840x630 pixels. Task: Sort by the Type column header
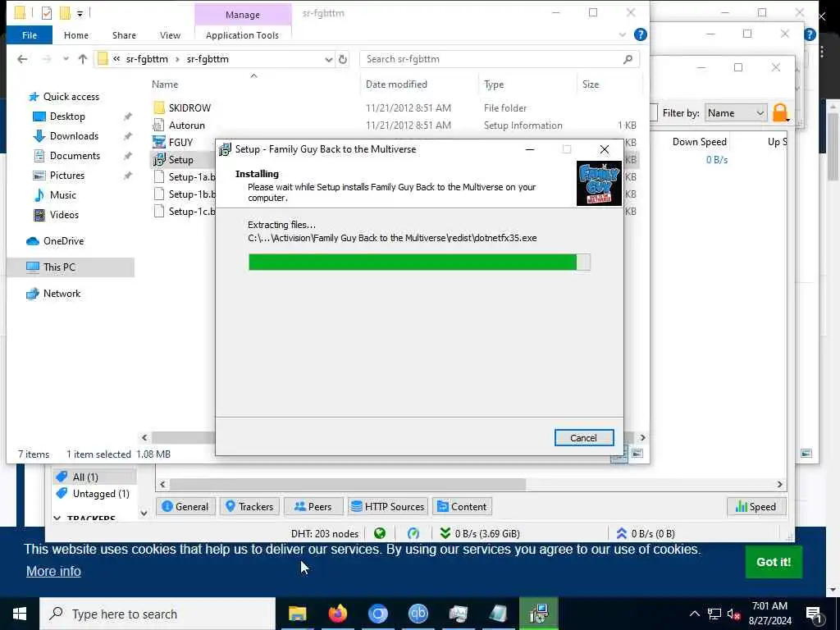[x=493, y=84]
